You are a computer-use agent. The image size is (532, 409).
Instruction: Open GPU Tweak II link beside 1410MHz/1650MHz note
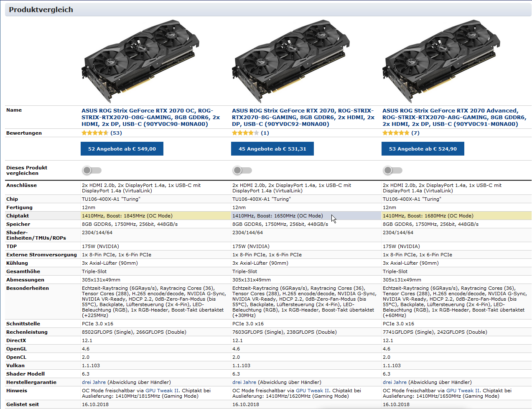pos(463,391)
